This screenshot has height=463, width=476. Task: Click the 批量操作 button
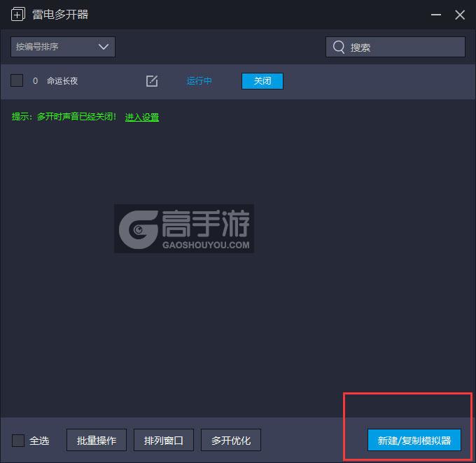click(97, 440)
